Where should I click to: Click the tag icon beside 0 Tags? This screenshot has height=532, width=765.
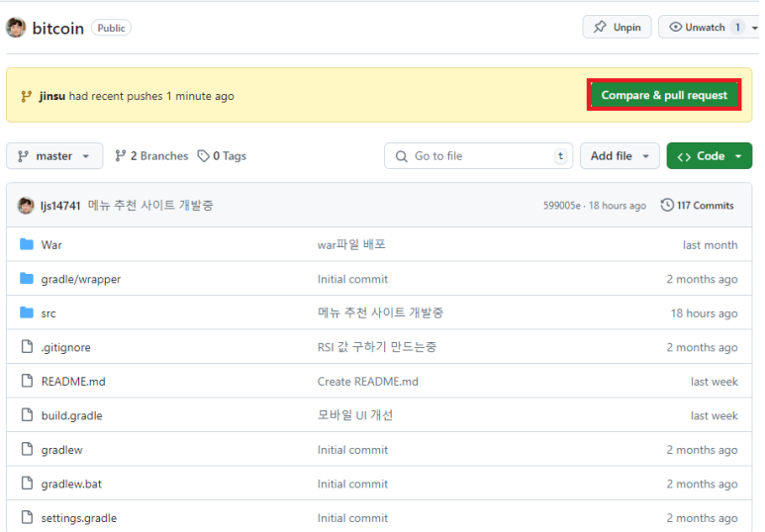[203, 156]
